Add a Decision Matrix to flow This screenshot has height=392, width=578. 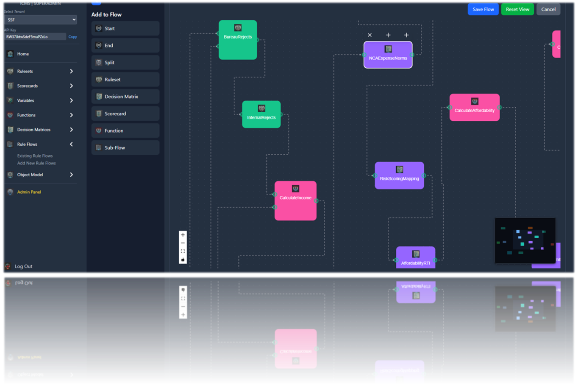click(x=125, y=97)
